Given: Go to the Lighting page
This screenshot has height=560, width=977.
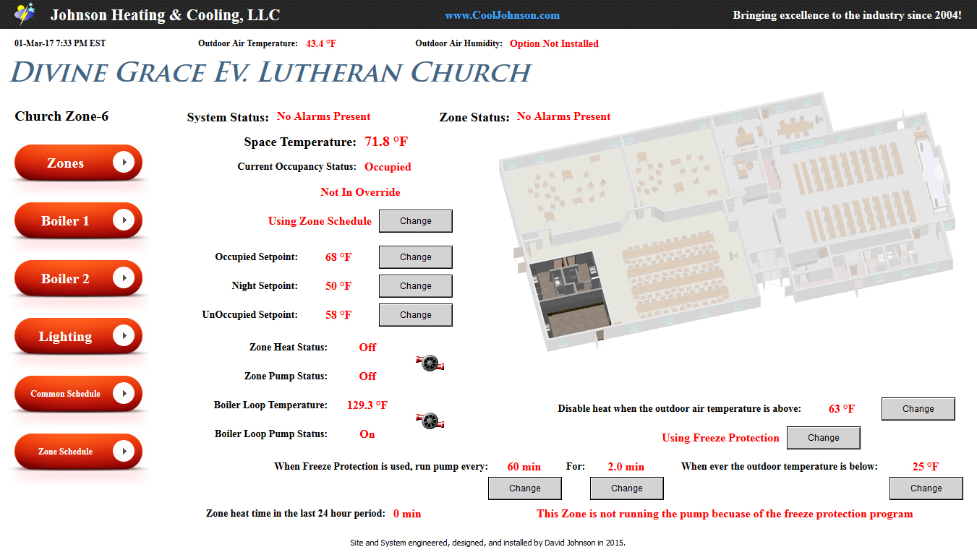Looking at the screenshot, I should coord(78,336).
